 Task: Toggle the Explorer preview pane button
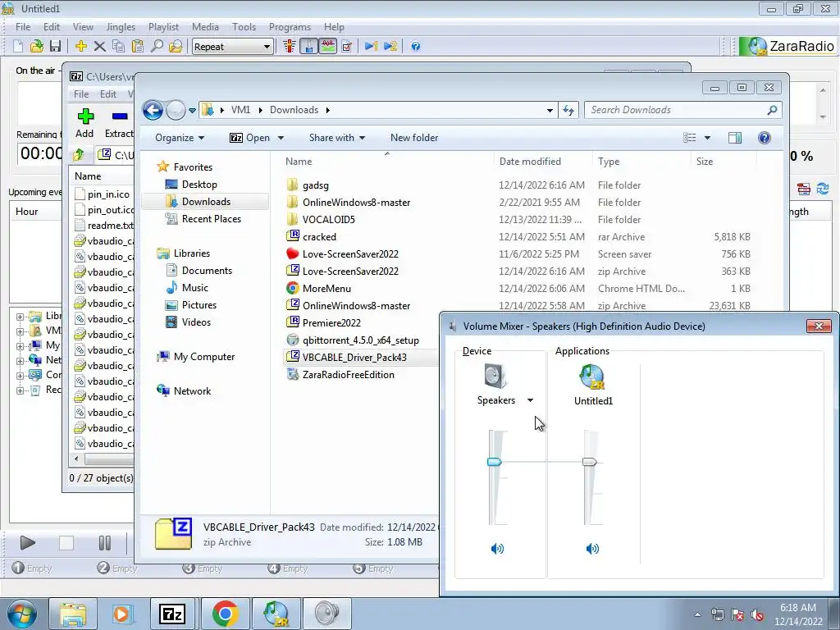coord(735,138)
